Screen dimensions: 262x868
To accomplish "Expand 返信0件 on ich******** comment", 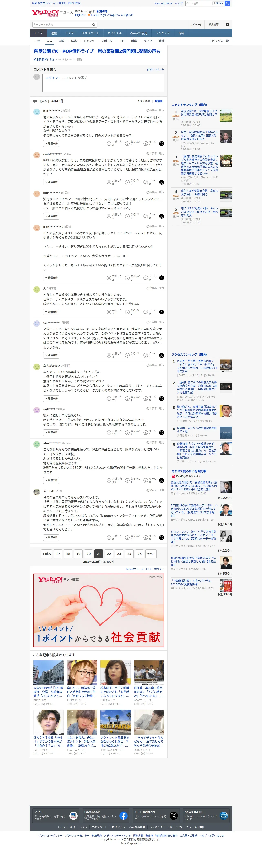I will click(51, 216).
